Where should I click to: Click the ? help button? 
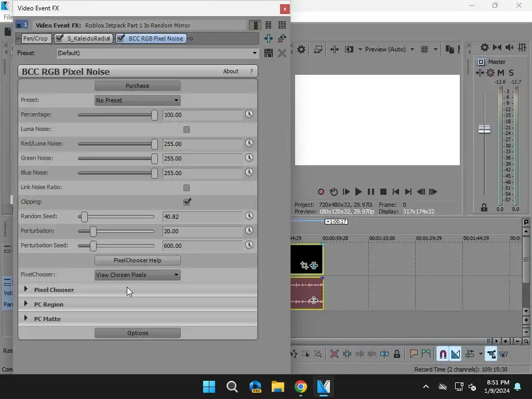(x=251, y=71)
